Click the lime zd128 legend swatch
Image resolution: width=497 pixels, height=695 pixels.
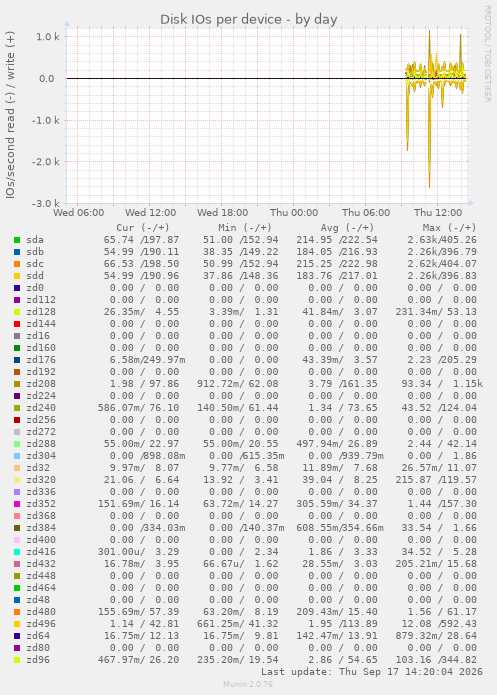(17, 312)
